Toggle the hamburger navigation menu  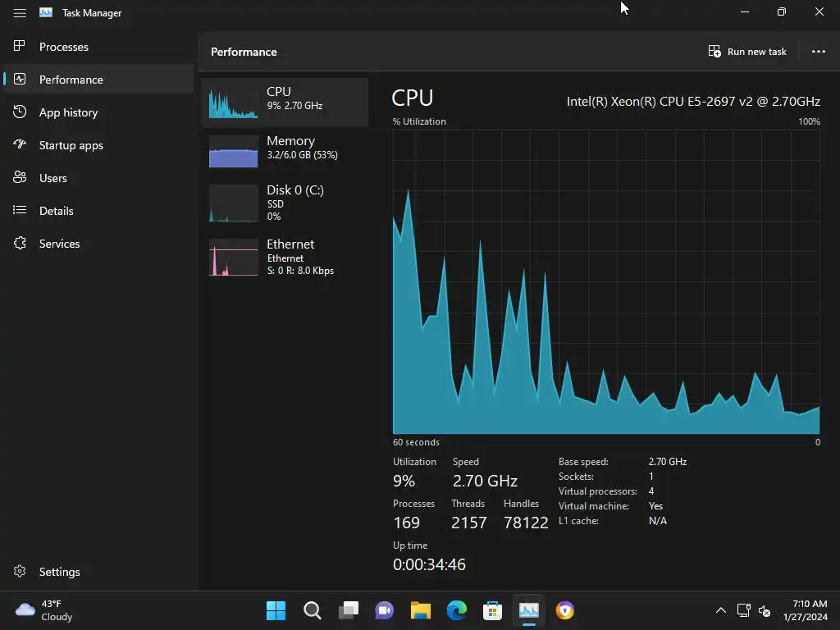[x=20, y=13]
